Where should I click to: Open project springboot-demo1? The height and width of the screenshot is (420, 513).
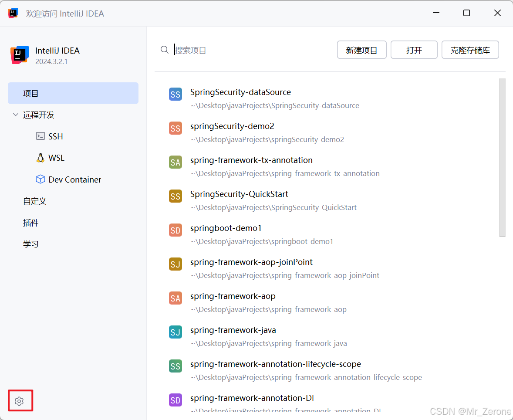click(226, 228)
